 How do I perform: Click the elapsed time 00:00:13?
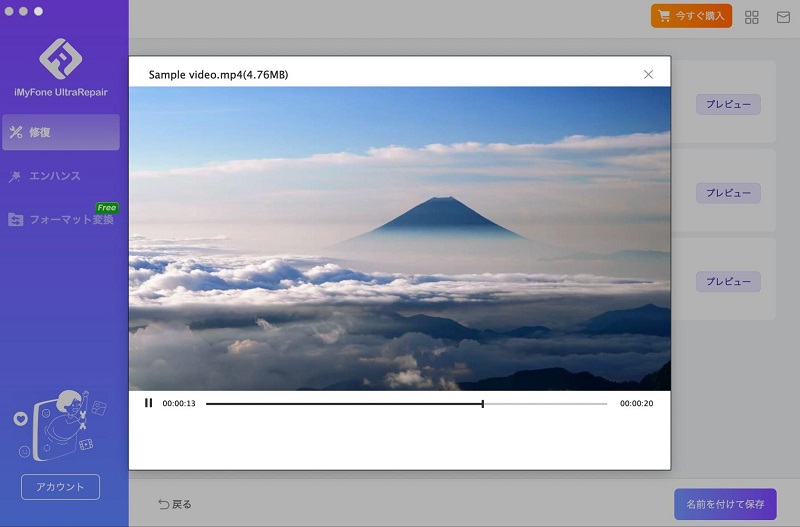pyautogui.click(x=179, y=403)
